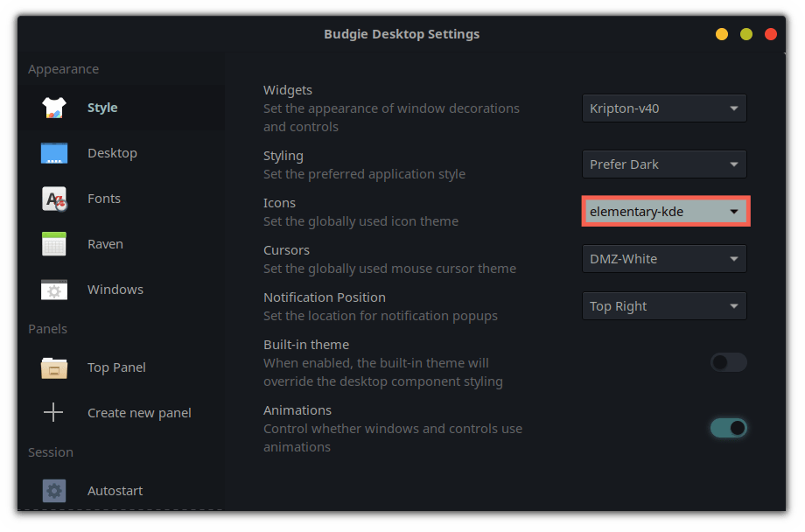This screenshot has width=805, height=532.
Task: Switch to the Fonts settings page
Action: (x=104, y=199)
